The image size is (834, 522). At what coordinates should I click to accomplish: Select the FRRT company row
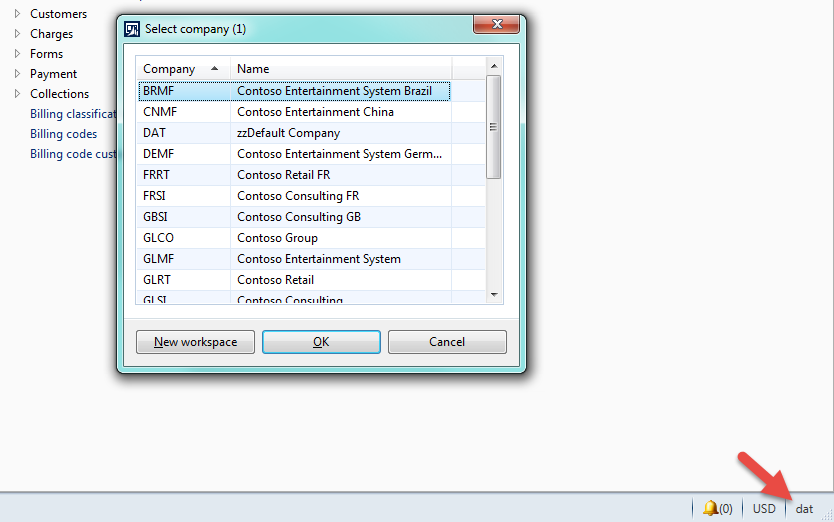[311, 175]
